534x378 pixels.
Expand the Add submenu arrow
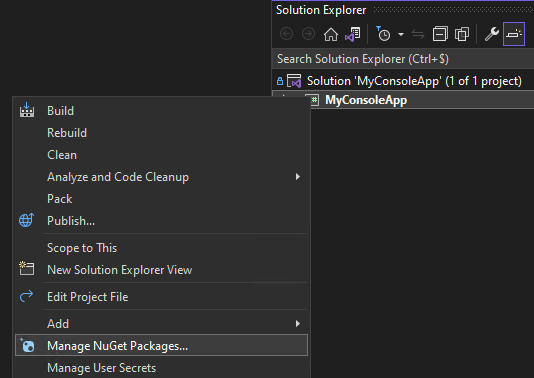(298, 324)
